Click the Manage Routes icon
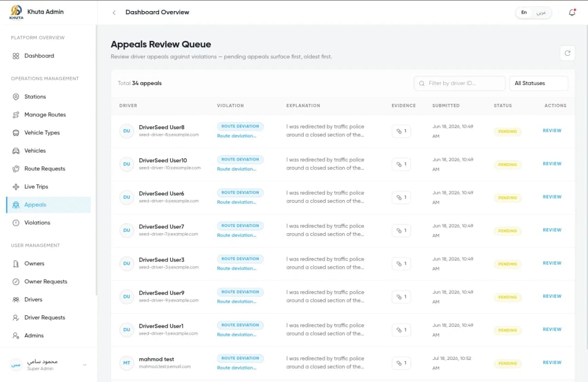The width and height of the screenshot is (588, 382). [x=16, y=115]
